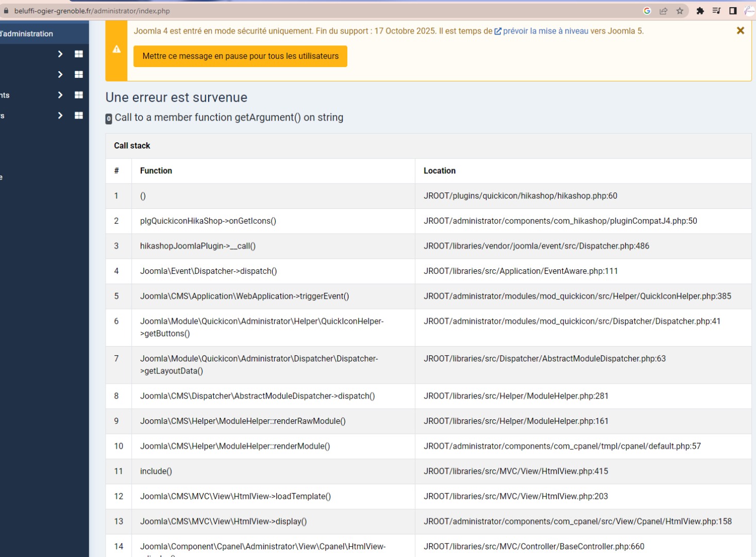This screenshot has width=756, height=557.
Task: Expand the sidebar menu ending in 'nts'
Action: point(60,95)
